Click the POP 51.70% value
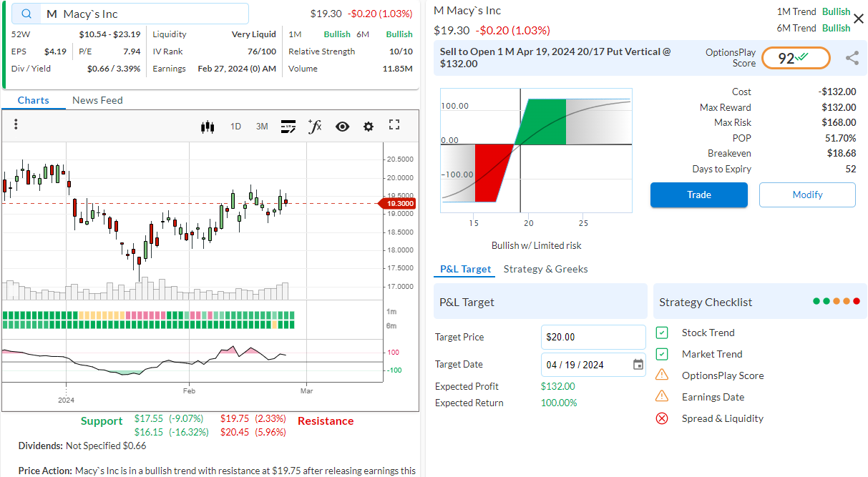 (841, 138)
